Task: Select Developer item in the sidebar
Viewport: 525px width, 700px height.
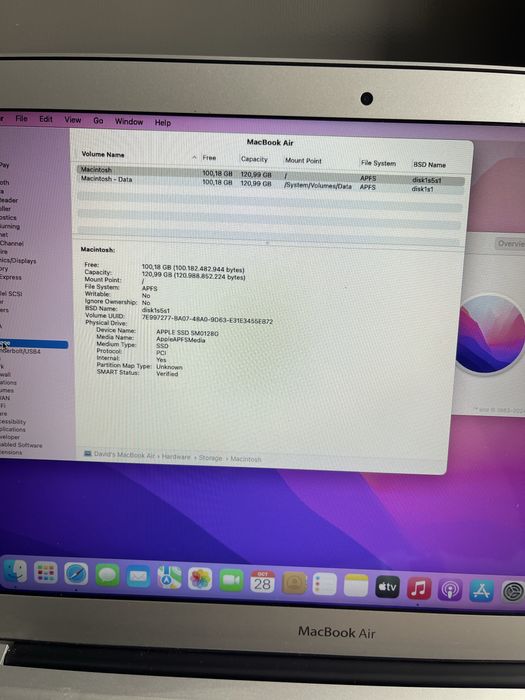Action: pos(10,437)
